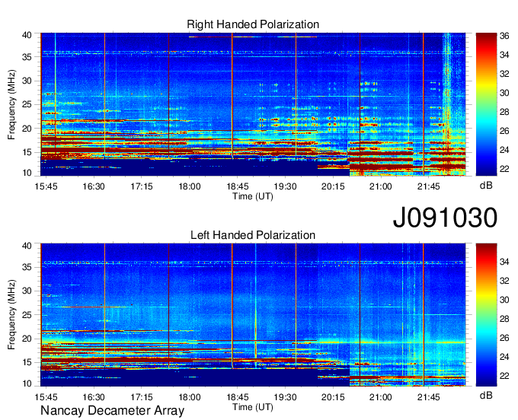Click the Right Handed Polarization spectrogram image

[x=253, y=104]
